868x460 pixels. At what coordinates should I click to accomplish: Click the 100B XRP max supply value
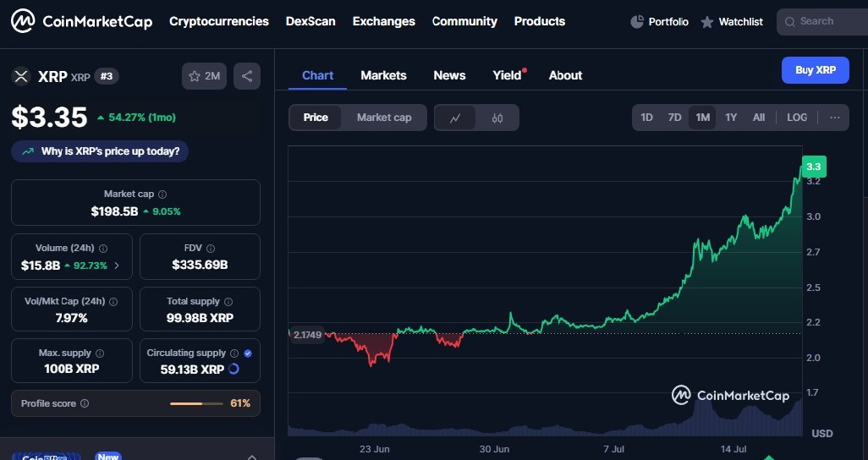[71, 369]
